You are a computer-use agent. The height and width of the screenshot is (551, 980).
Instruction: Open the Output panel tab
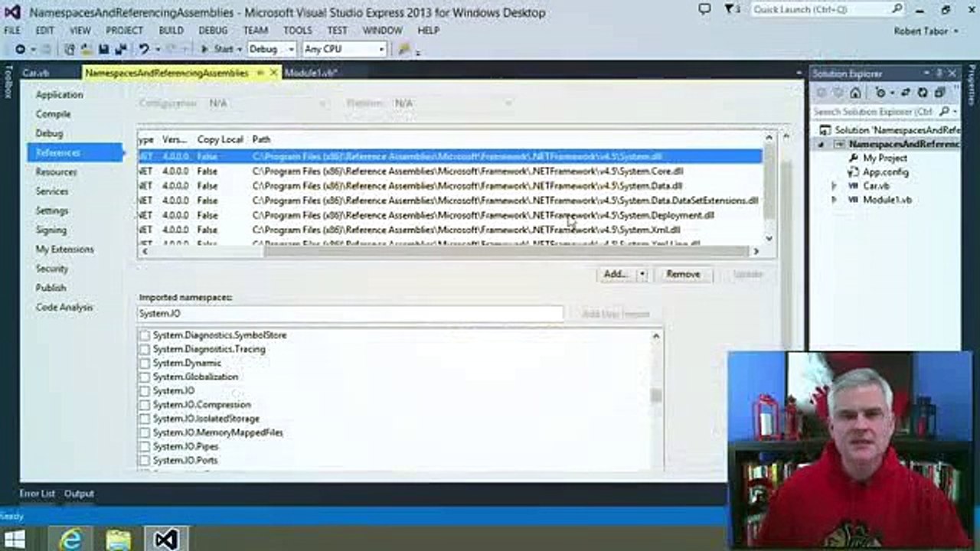[79, 494]
